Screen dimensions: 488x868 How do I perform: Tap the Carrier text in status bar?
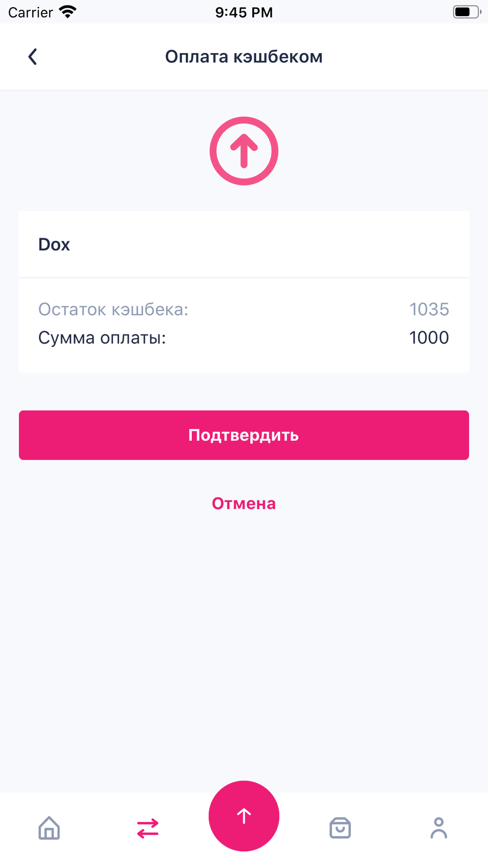30,12
